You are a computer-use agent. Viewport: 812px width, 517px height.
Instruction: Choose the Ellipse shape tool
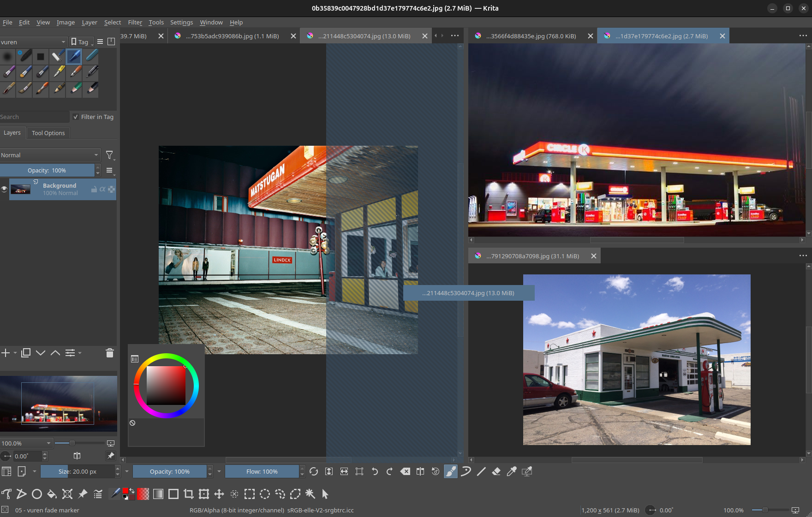37,494
